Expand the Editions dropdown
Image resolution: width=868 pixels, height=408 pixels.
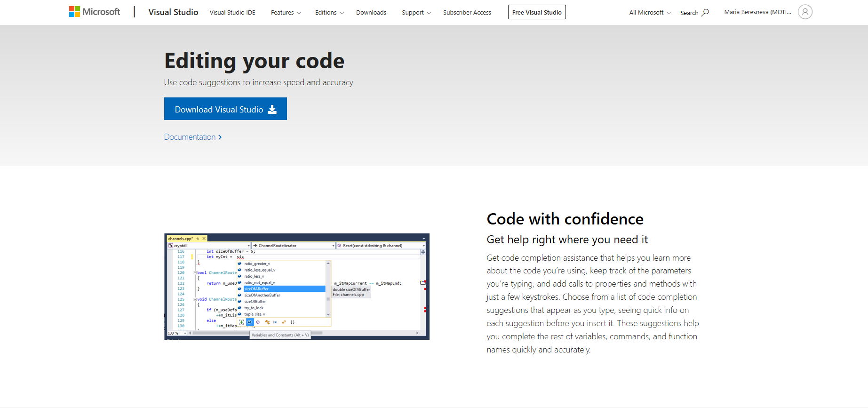(329, 13)
